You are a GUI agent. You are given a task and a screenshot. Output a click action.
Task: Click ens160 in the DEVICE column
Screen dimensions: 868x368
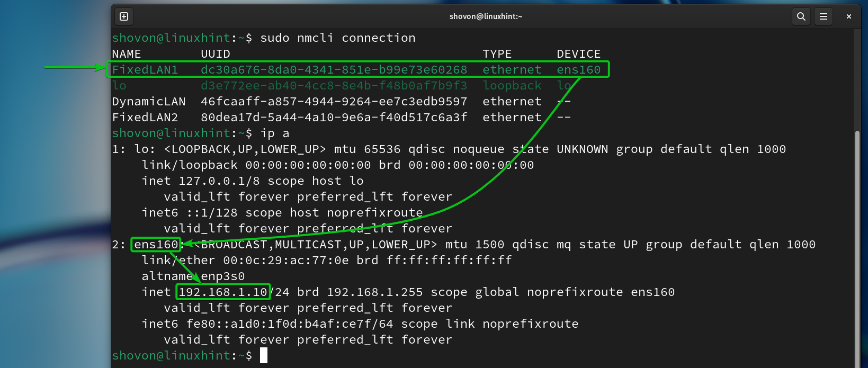(578, 69)
